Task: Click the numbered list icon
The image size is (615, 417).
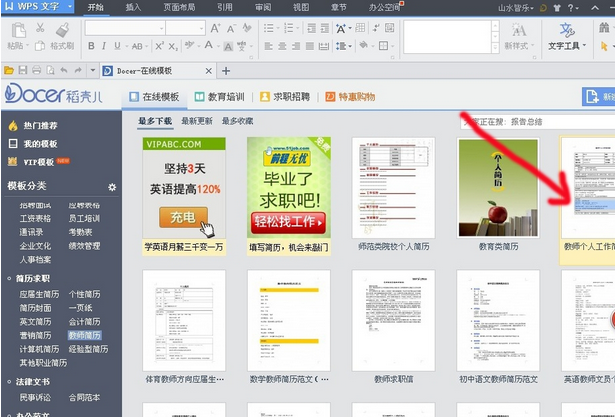Action: coord(289,28)
